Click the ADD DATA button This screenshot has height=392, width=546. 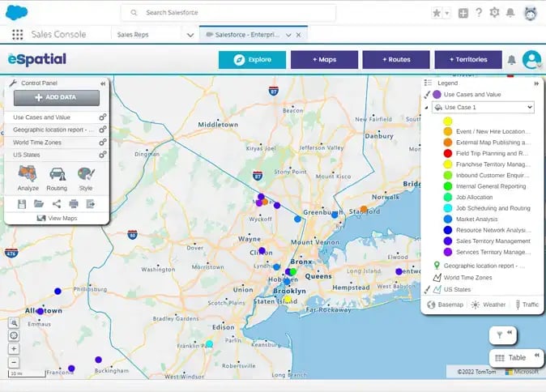tap(57, 97)
